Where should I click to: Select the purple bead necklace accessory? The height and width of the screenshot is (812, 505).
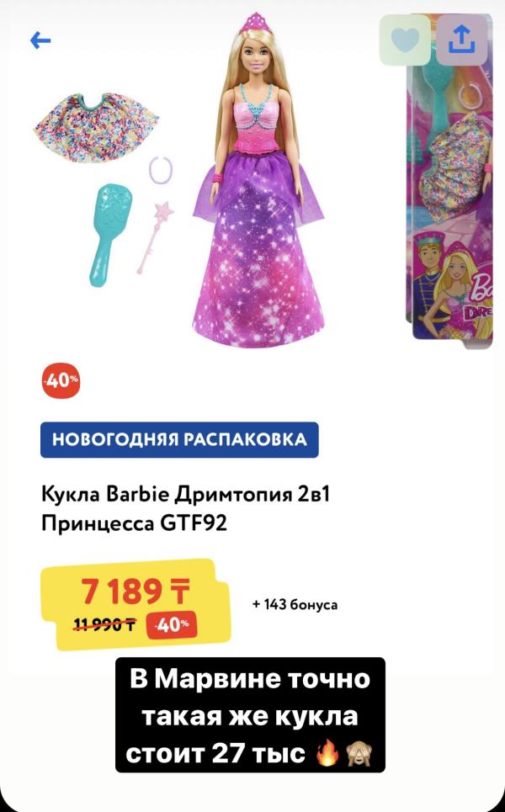tap(160, 170)
